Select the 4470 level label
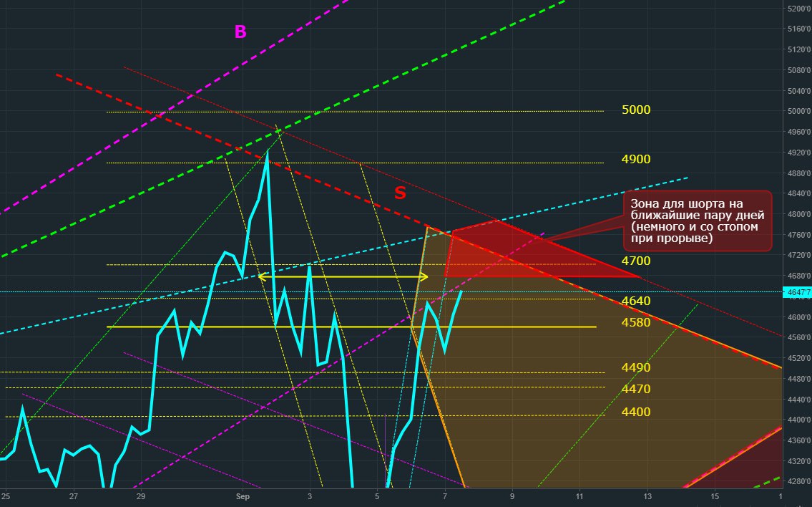 point(636,389)
